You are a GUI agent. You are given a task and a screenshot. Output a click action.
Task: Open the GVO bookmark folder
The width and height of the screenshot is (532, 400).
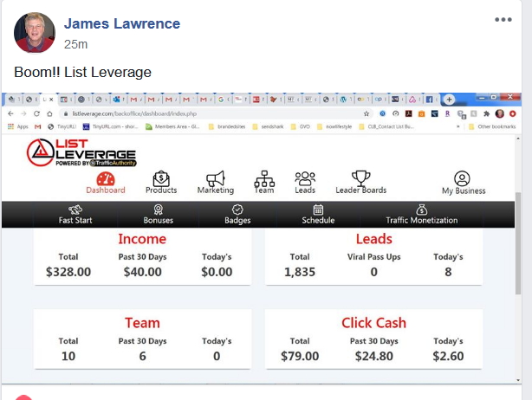click(x=301, y=126)
